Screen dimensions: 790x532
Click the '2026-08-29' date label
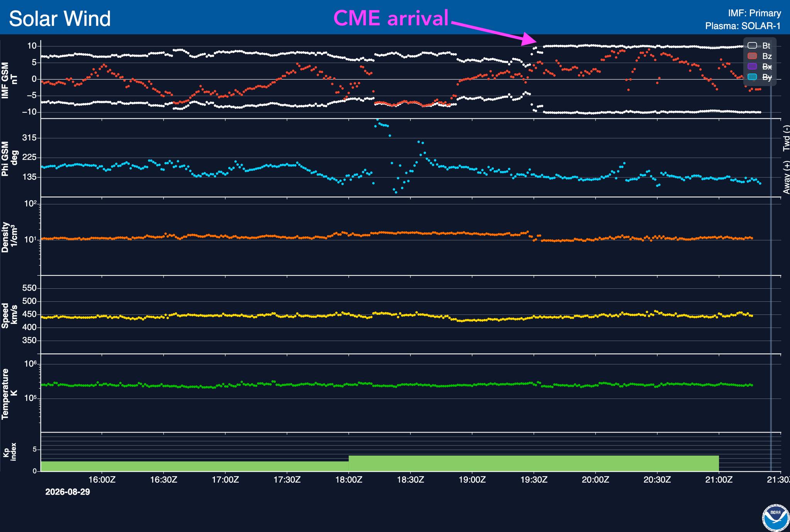[68, 492]
